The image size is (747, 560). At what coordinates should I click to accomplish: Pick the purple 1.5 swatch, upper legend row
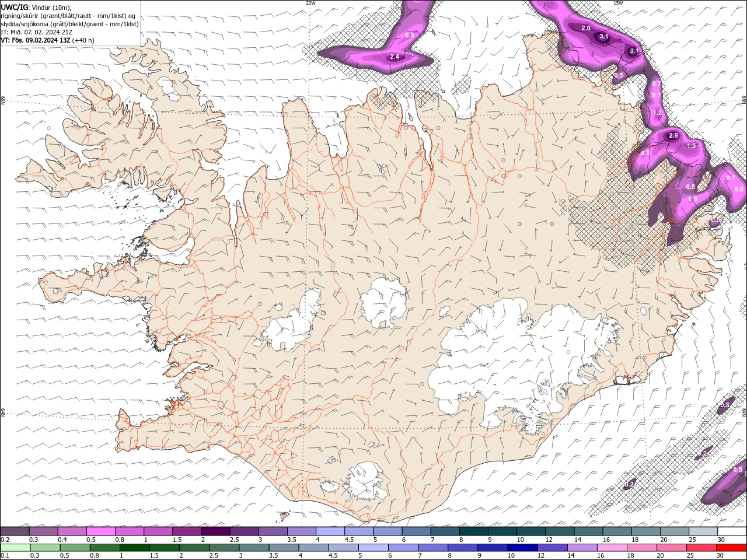(187, 531)
